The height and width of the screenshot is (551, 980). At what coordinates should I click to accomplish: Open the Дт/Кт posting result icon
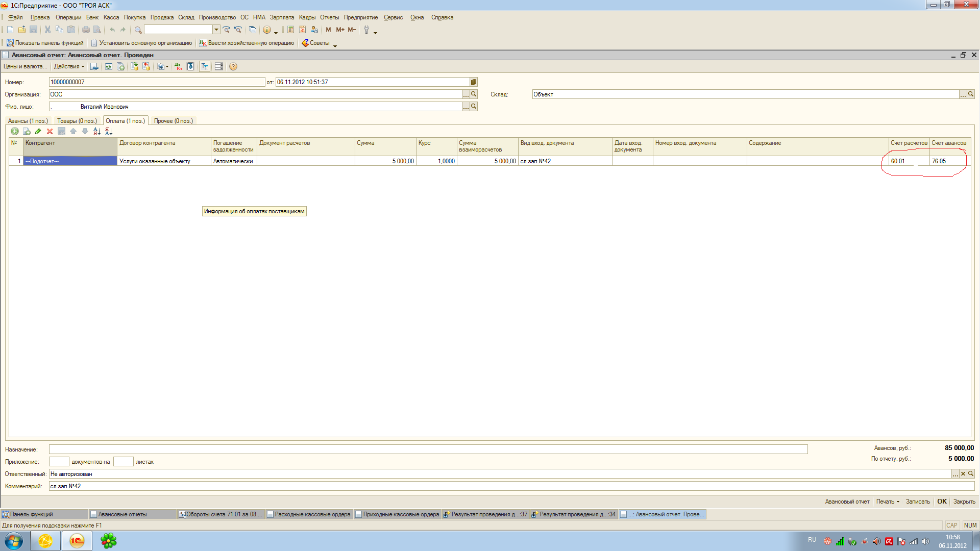coord(178,66)
